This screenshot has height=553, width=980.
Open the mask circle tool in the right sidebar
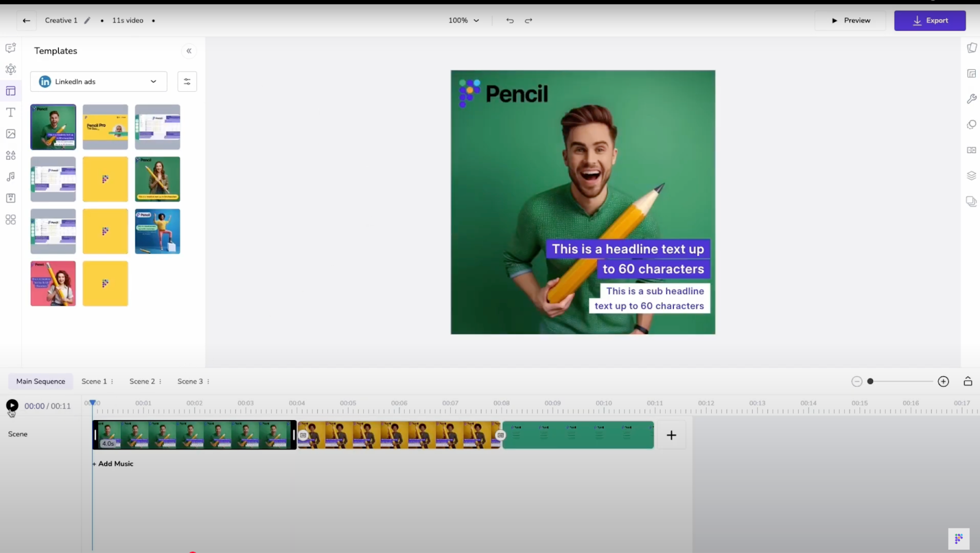(971, 124)
